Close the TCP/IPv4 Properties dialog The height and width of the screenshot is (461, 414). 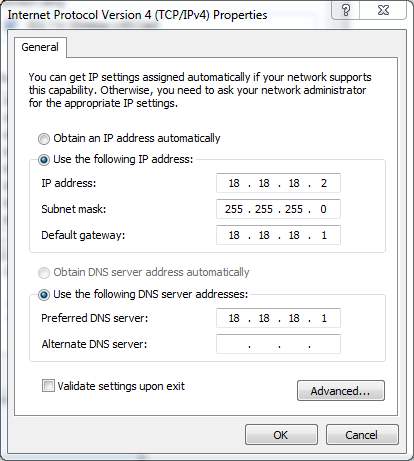(383, 10)
